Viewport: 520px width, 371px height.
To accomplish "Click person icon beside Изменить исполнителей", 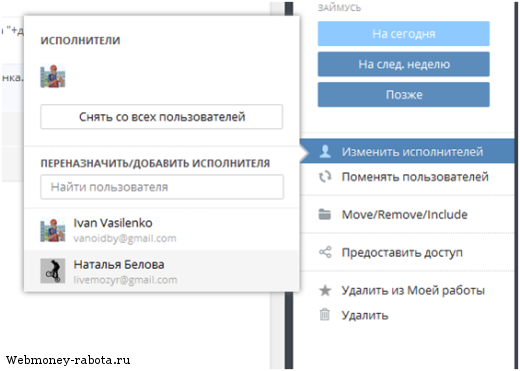I will click(x=325, y=151).
